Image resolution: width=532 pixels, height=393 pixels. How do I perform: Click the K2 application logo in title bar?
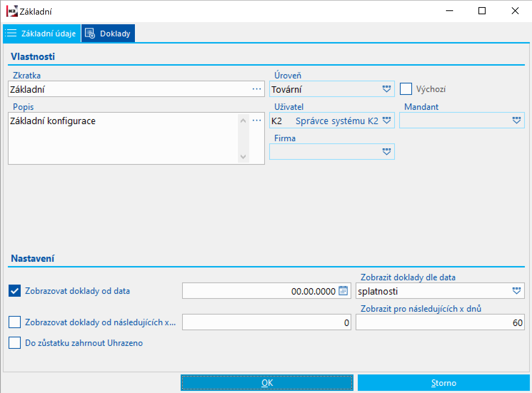12,11
